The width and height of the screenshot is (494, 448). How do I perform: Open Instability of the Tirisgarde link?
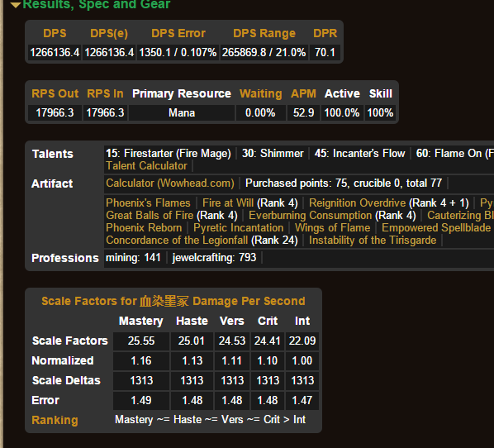pyautogui.click(x=373, y=241)
